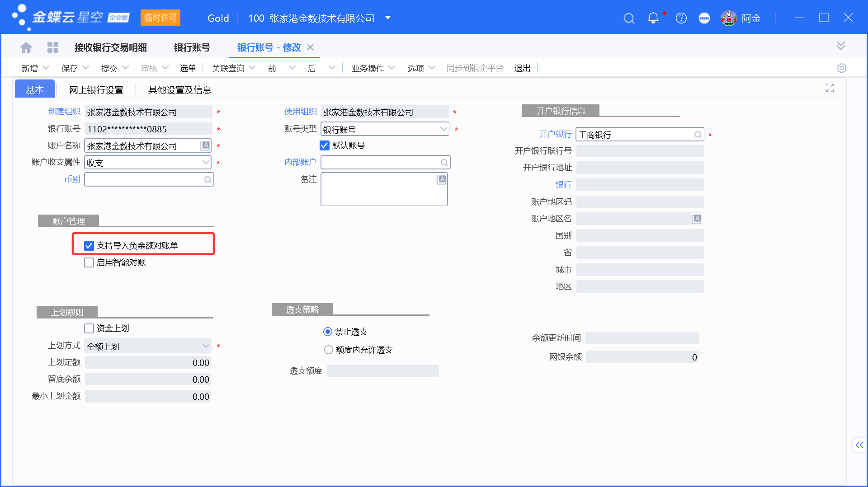Click the search icon in 开户银行 field
This screenshot has width=868, height=487.
[x=698, y=135]
